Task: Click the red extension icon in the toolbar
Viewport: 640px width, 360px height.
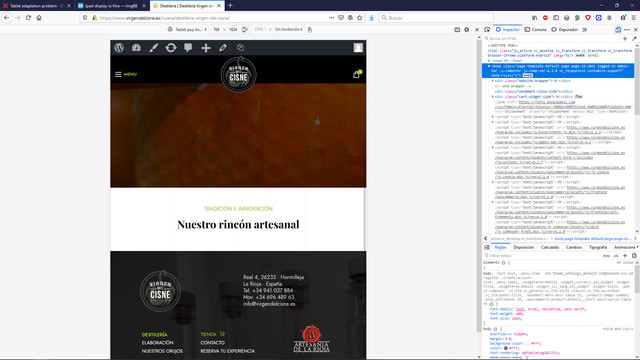Action: coord(545,18)
